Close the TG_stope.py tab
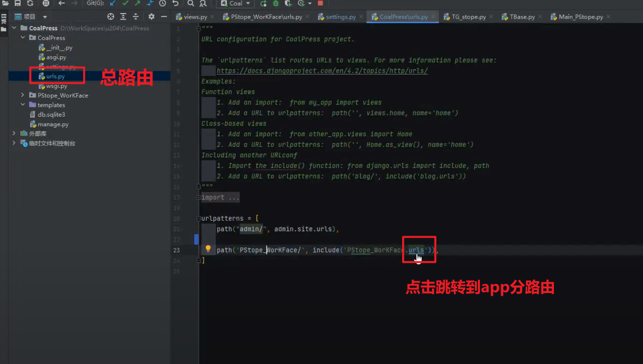Viewport: 643px width, 364px height. 491,17
